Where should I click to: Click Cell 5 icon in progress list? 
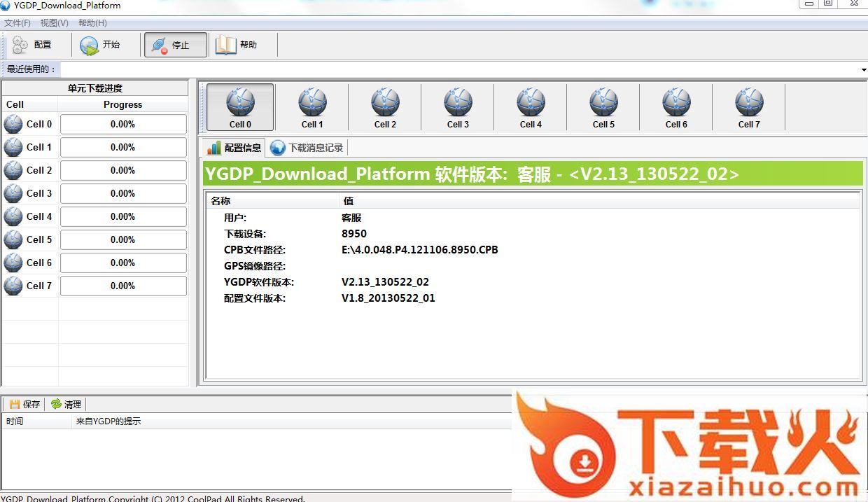pyautogui.click(x=13, y=239)
